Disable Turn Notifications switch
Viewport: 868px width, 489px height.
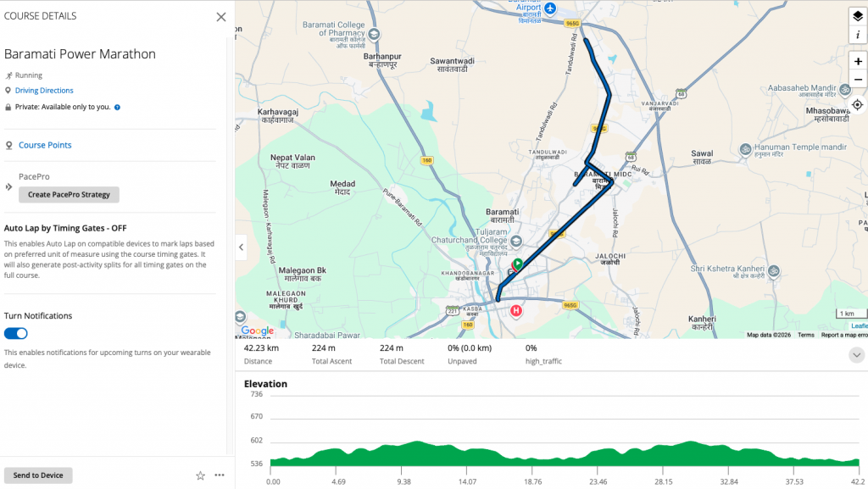15,334
